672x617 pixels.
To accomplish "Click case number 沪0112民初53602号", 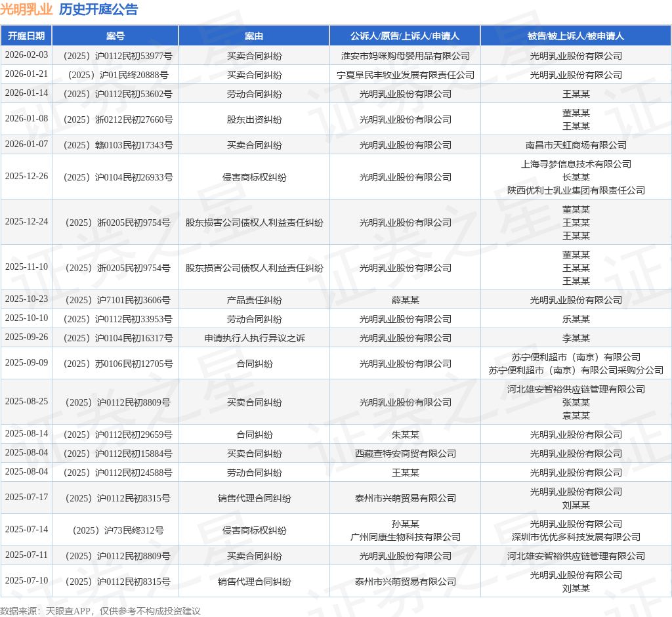I will pos(118,94).
